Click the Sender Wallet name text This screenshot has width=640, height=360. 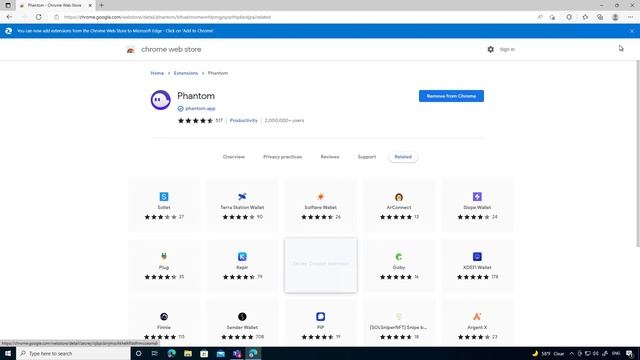(242, 327)
